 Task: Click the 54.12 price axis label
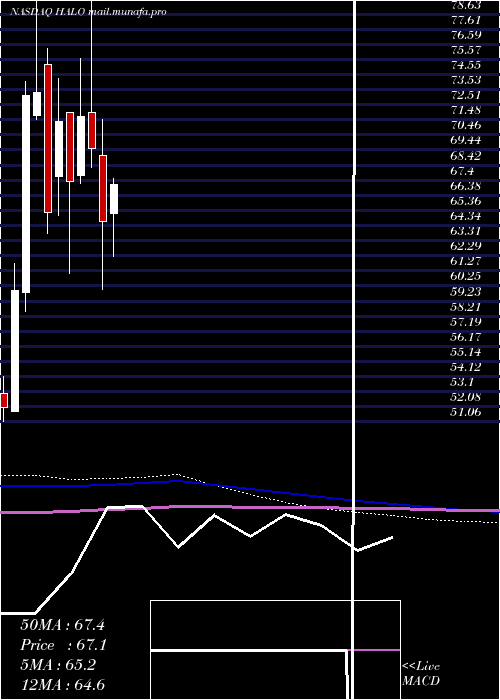point(466,367)
